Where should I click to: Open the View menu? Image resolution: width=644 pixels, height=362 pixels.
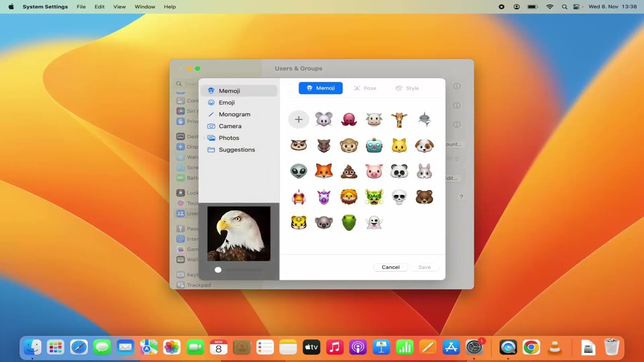pos(119,7)
